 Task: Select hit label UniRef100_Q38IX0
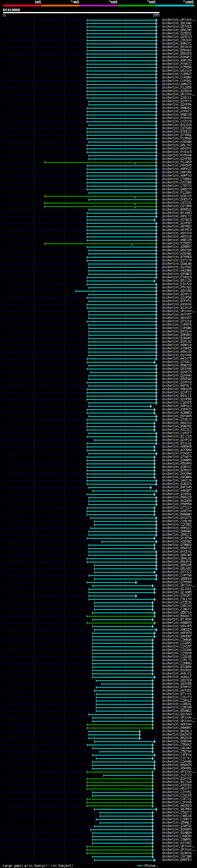coord(177,196)
